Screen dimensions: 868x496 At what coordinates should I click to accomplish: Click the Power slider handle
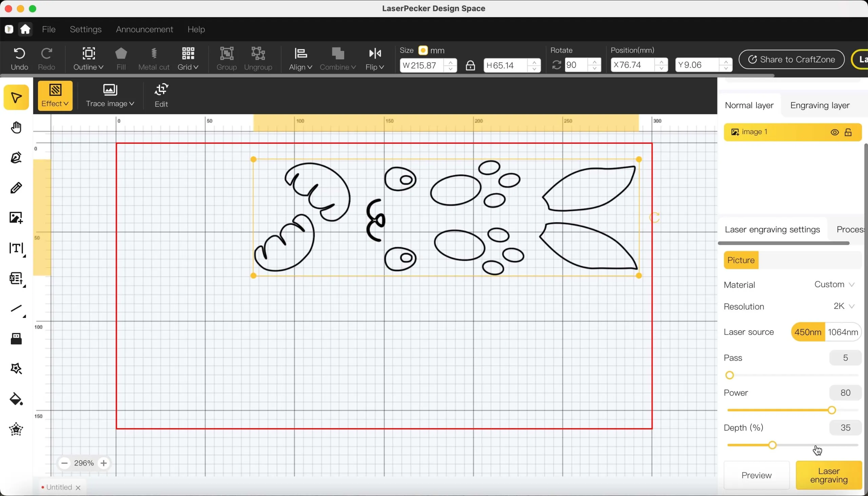831,410
